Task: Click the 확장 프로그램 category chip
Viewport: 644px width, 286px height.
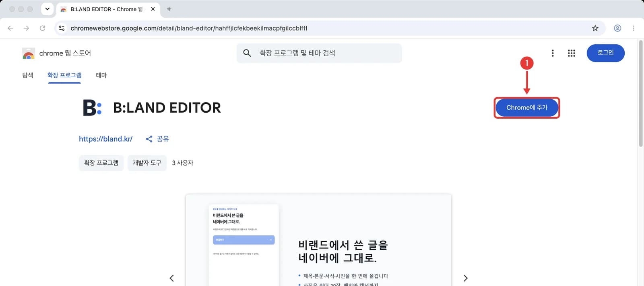Action: click(101, 163)
